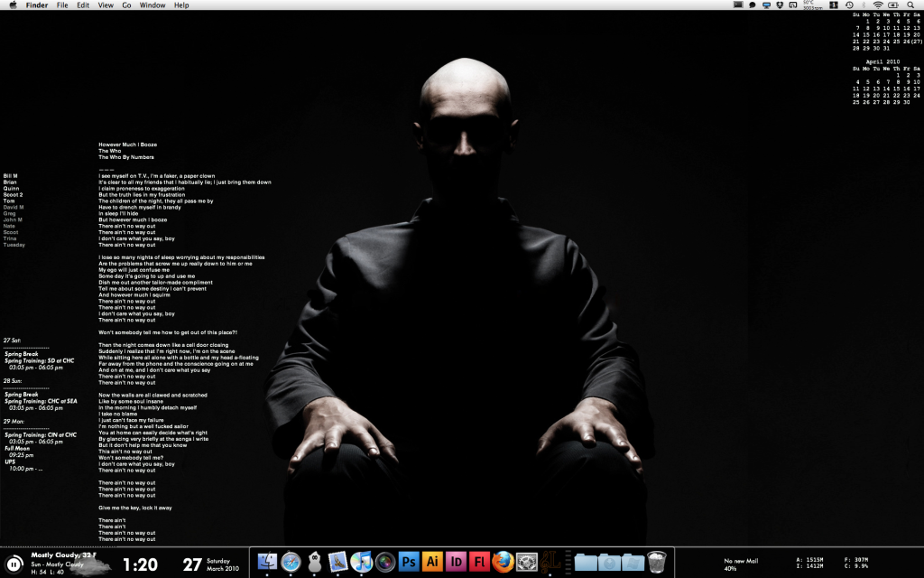The width and height of the screenshot is (924, 578).
Task: Click buddy name David M
Action: (14, 208)
